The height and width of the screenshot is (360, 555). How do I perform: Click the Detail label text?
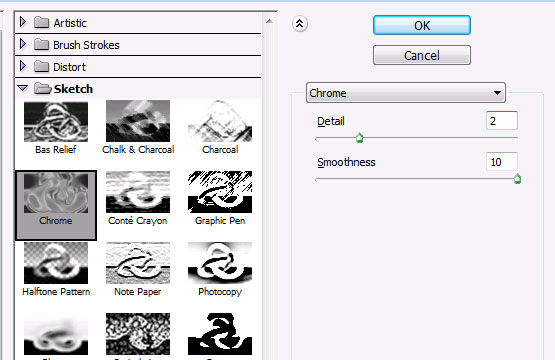tap(331, 121)
